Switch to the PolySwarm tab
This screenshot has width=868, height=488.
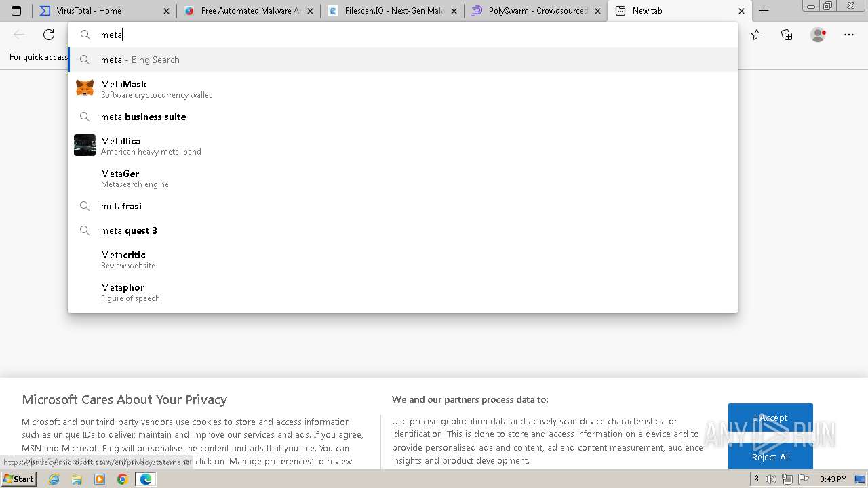coord(535,11)
